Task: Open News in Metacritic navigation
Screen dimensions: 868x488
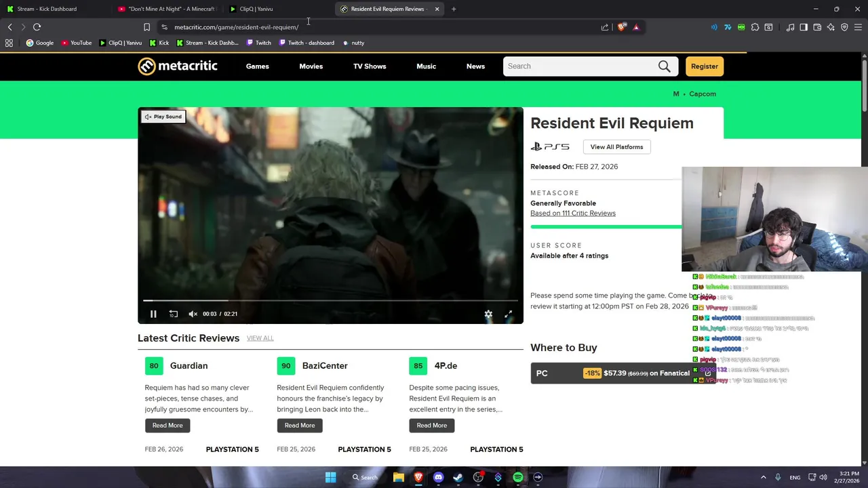Action: coord(475,66)
